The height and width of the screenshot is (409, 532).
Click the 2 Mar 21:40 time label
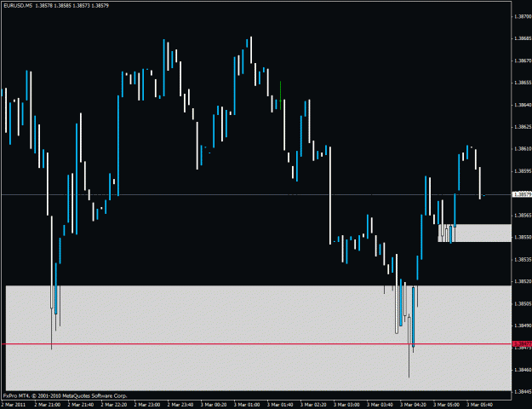tap(80, 405)
